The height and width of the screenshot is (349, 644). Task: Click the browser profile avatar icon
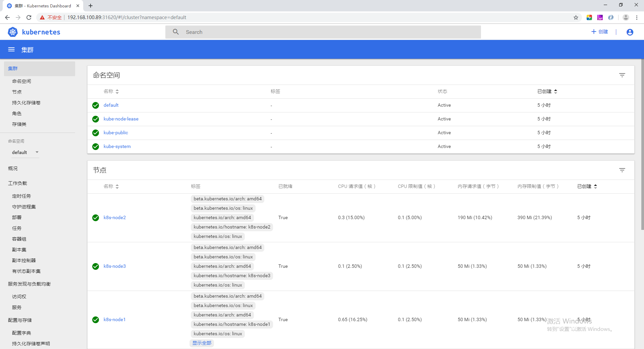click(626, 17)
